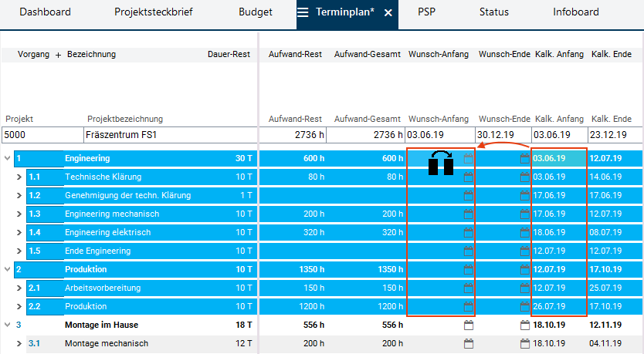Viewport: 644px width, 354px height.
Task: Collapse the Produktion task group
Action: pos(8,270)
